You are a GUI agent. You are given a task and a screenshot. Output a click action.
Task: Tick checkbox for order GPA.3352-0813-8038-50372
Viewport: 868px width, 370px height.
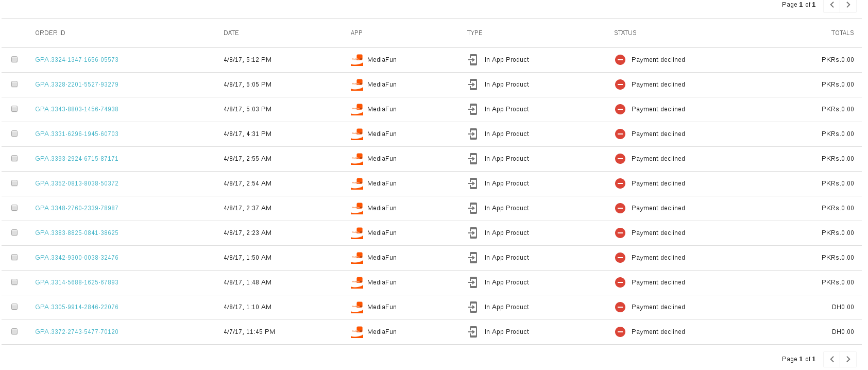pos(14,183)
